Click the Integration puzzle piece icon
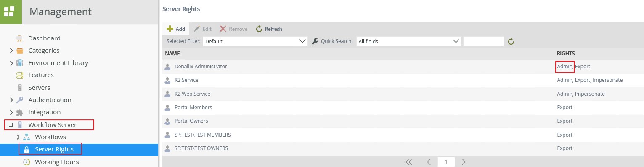Image resolution: width=644 pixels, height=167 pixels. click(20, 112)
